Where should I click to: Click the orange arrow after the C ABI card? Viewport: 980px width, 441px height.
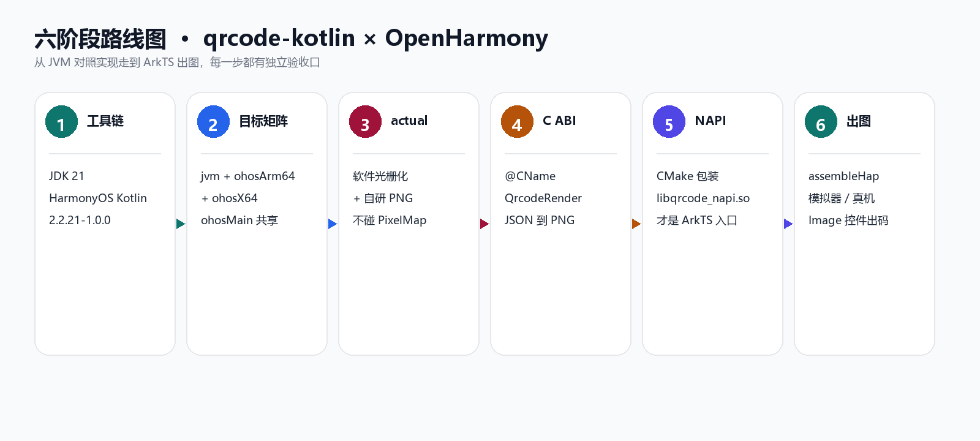click(636, 224)
